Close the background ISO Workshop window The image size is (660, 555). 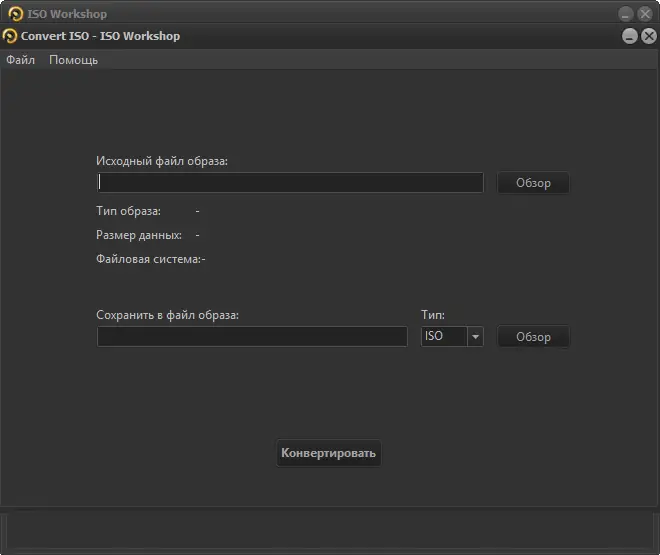pos(644,14)
